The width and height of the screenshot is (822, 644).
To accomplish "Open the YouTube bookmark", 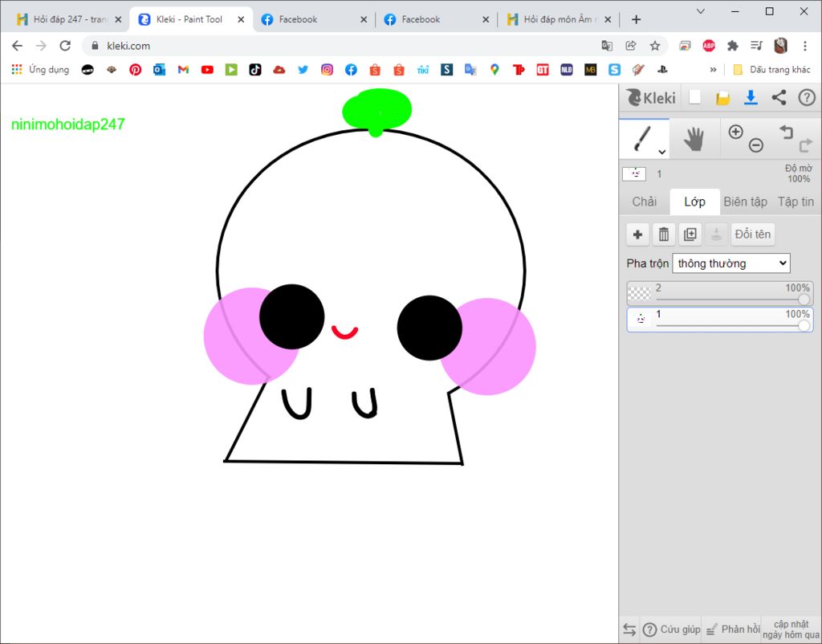I will [207, 69].
